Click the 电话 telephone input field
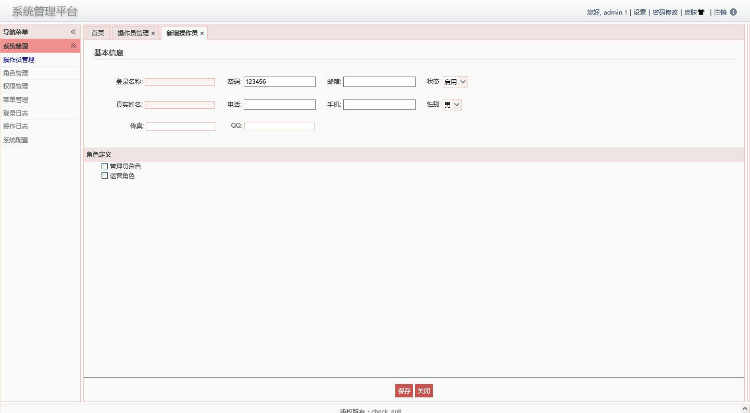 coord(280,104)
